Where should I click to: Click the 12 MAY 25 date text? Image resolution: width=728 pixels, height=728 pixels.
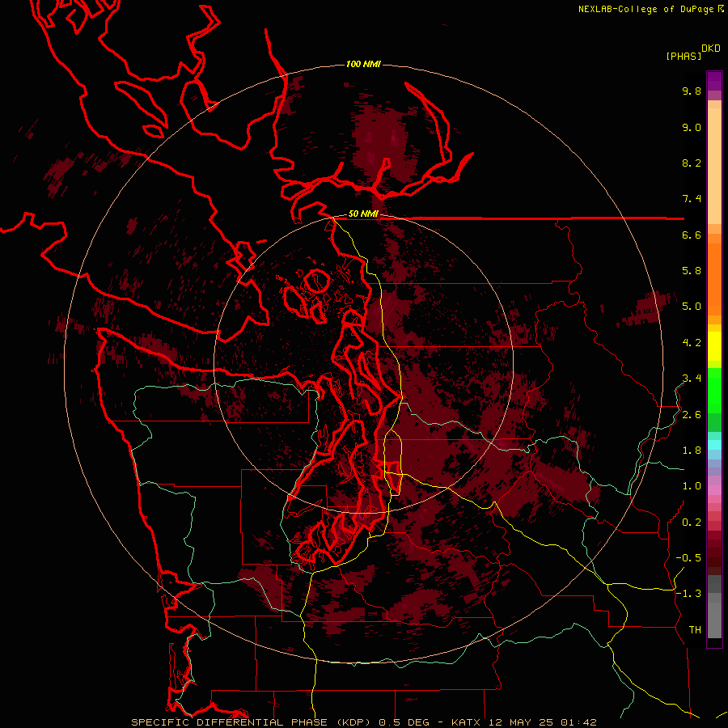(x=522, y=722)
